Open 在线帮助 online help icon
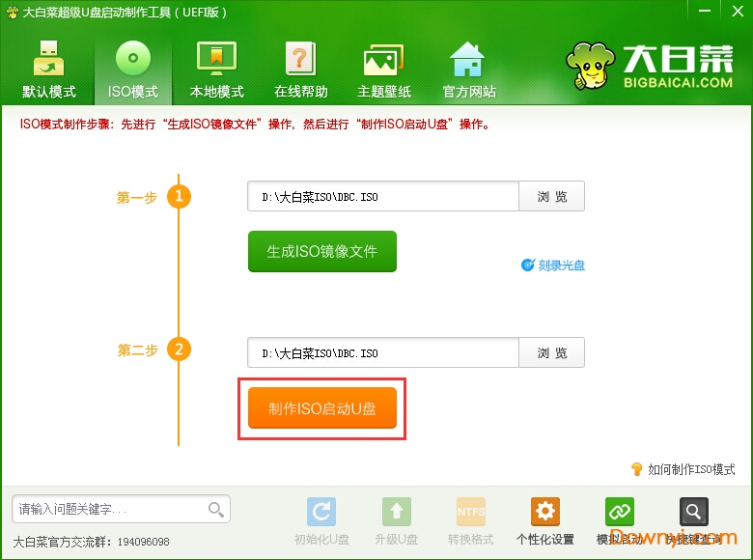The width and height of the screenshot is (753, 560). click(301, 70)
